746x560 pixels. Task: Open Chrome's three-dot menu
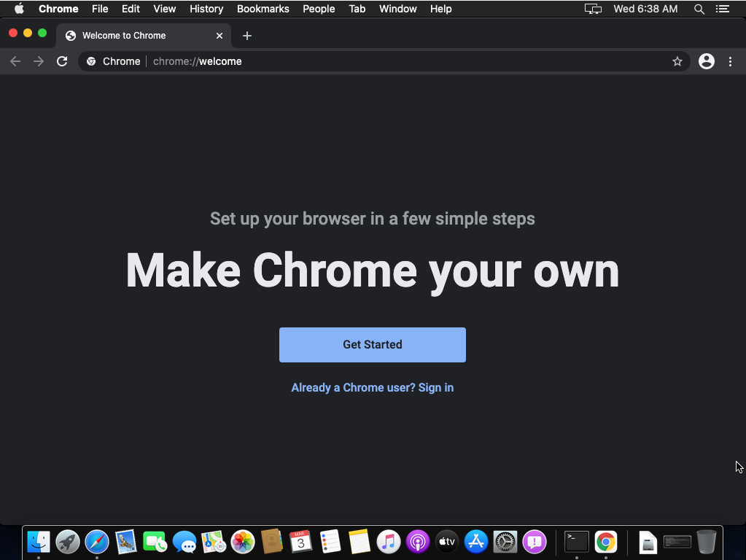pos(730,61)
